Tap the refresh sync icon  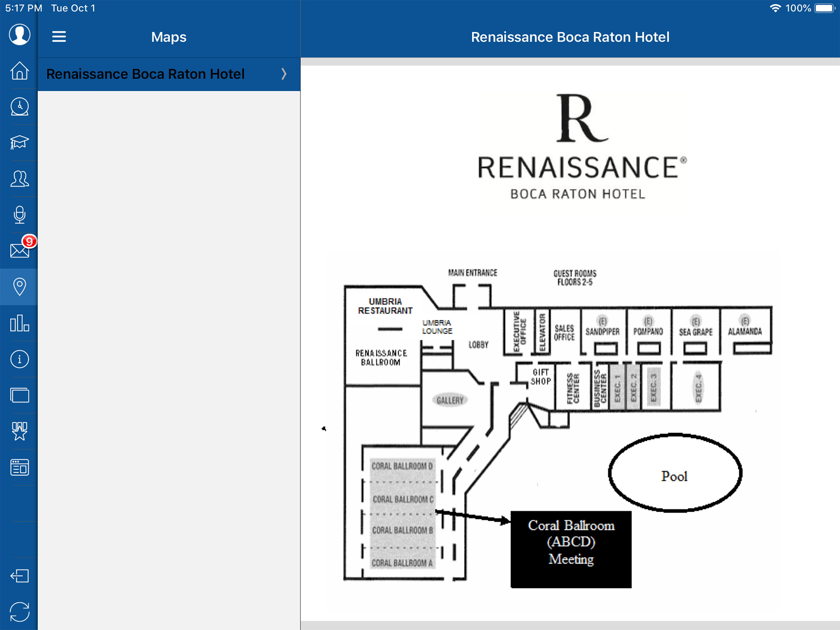coord(19,612)
